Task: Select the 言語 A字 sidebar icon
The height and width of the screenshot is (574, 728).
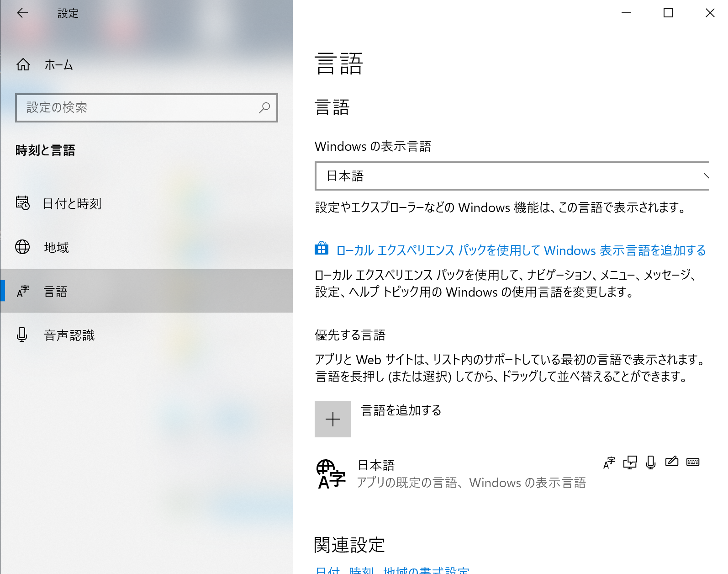Action: pyautogui.click(x=23, y=291)
